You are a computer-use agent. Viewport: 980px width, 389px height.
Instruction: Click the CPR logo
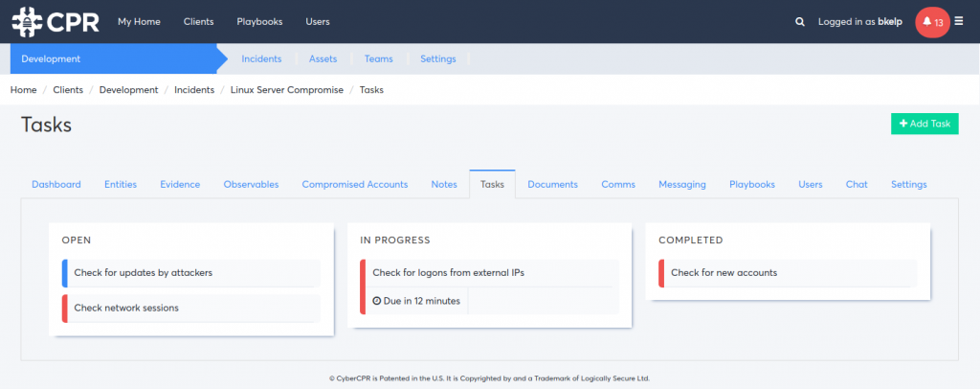[55, 21]
